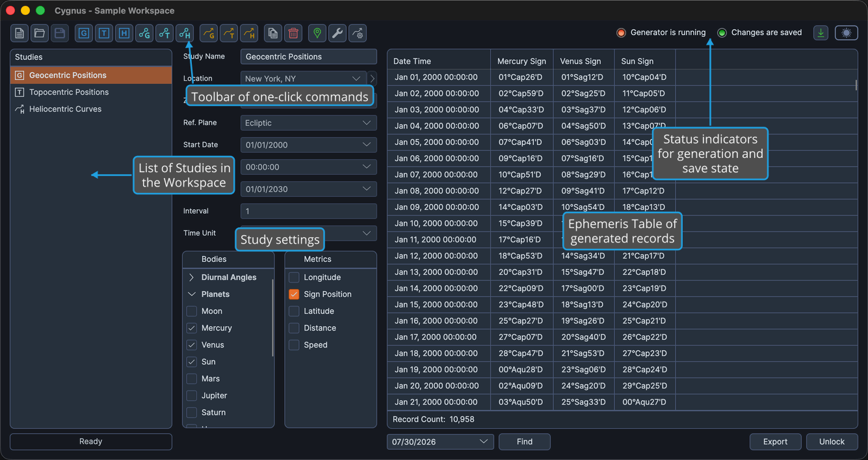Click the Venus Sign column header

(x=584, y=61)
